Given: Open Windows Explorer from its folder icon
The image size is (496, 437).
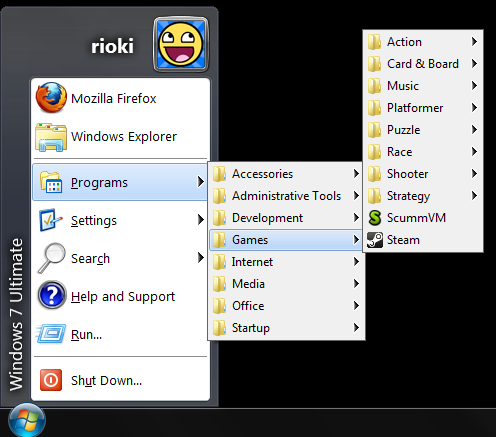Looking at the screenshot, I should point(51,137).
